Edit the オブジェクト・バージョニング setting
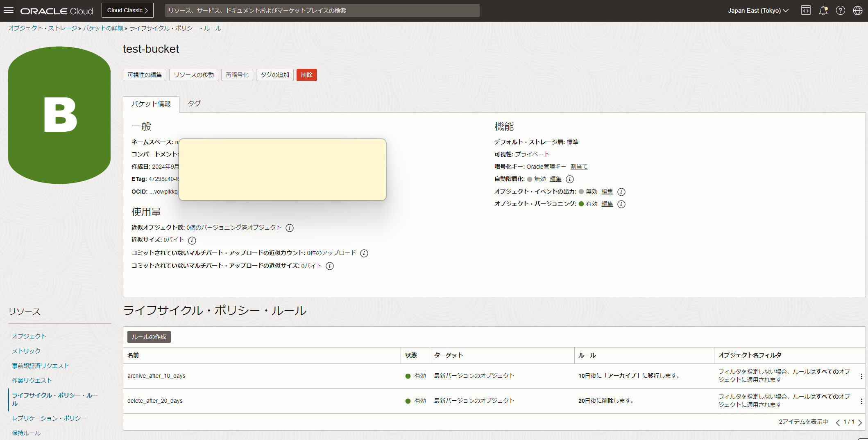 (x=607, y=204)
